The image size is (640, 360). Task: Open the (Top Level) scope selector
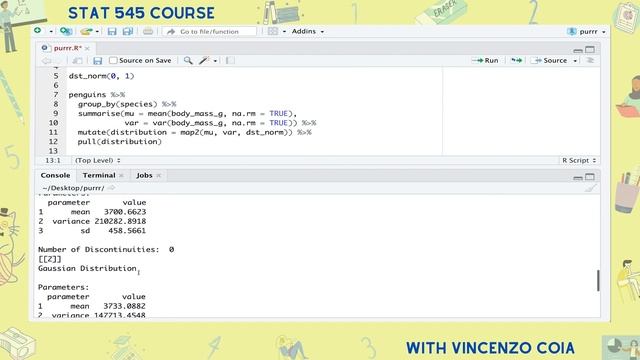pos(98,160)
